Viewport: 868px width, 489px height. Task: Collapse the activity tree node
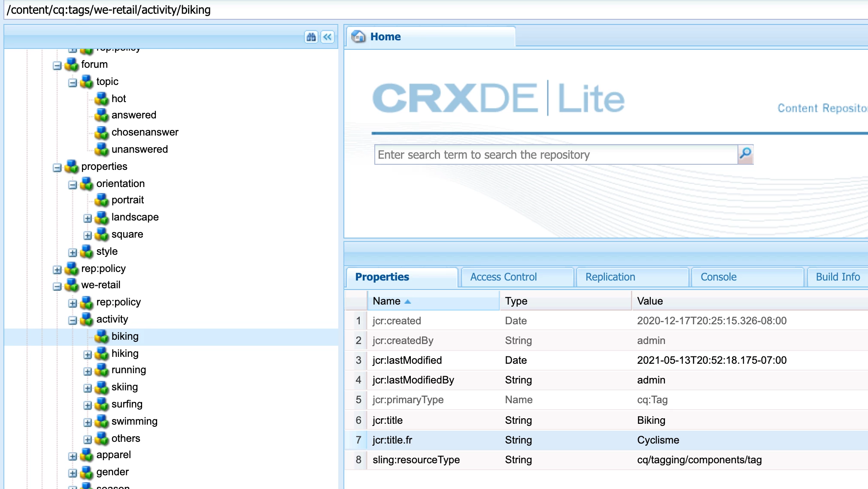pos(73,320)
